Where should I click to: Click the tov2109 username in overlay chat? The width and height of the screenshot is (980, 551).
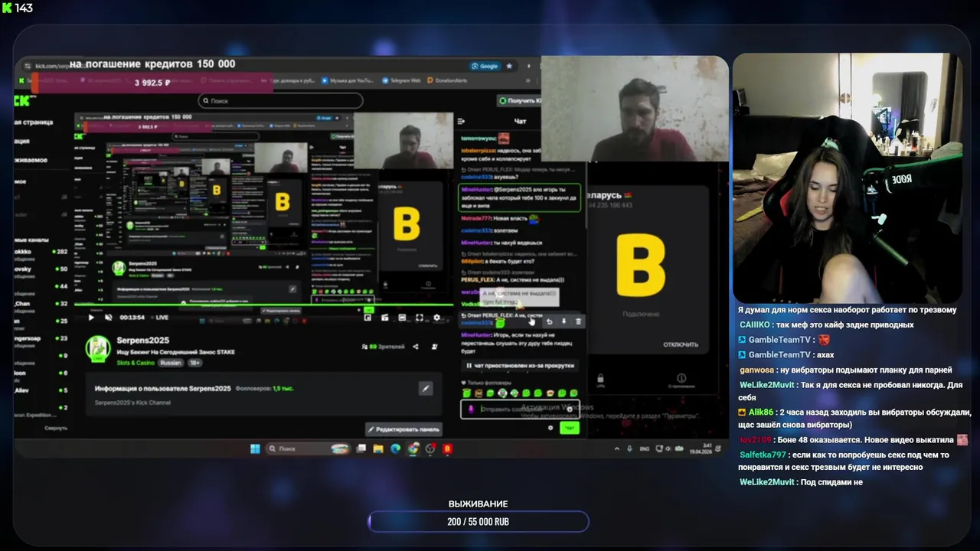click(756, 440)
